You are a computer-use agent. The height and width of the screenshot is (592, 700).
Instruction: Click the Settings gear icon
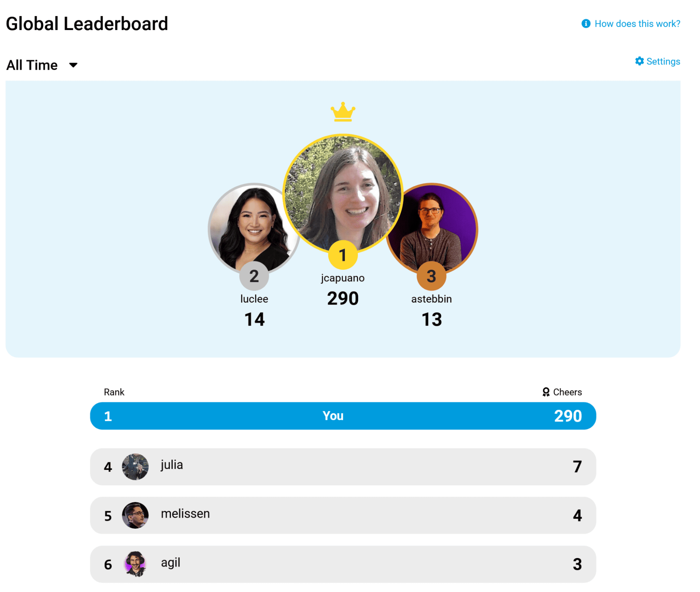[x=639, y=61]
